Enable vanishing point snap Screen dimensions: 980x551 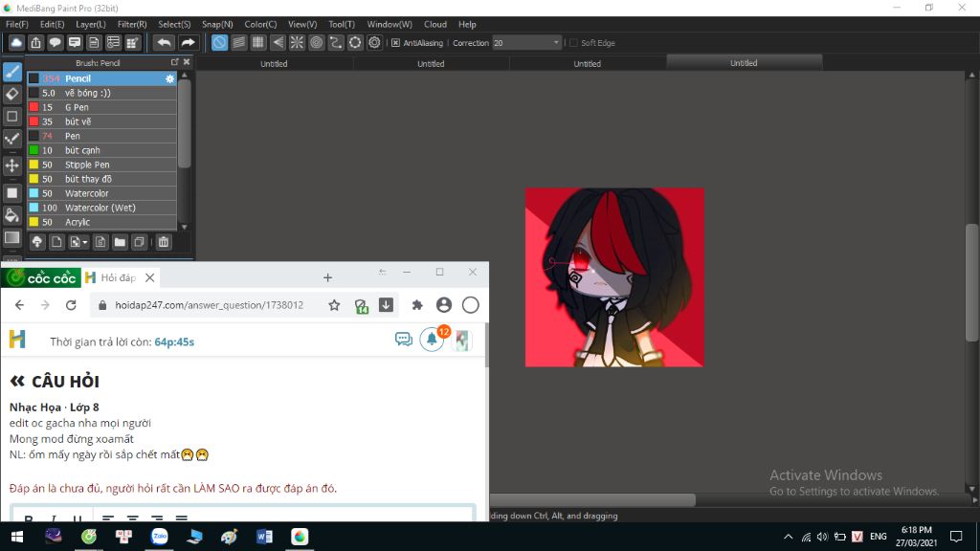(x=278, y=42)
